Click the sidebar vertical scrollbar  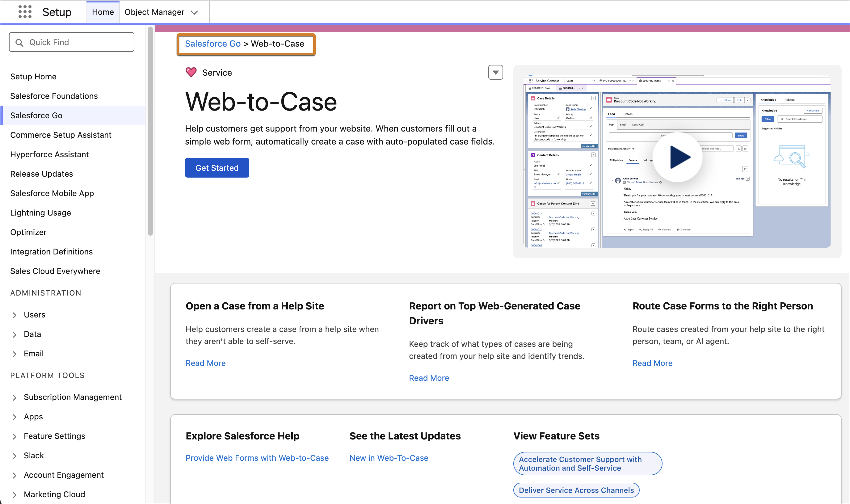150,131
